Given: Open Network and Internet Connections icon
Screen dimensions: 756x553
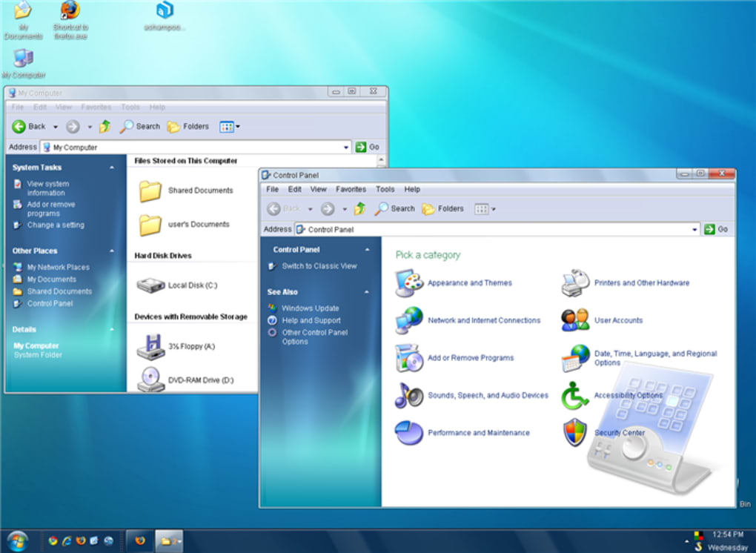Looking at the screenshot, I should click(x=409, y=321).
